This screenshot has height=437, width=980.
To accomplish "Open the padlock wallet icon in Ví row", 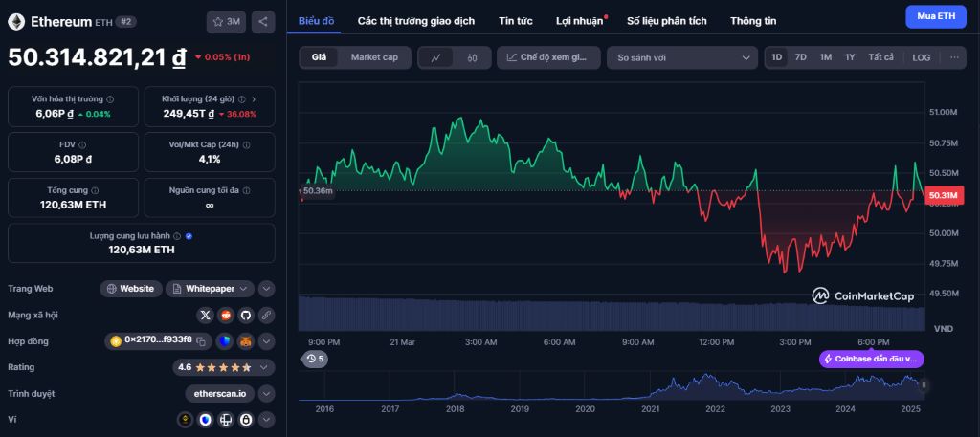I will point(246,420).
